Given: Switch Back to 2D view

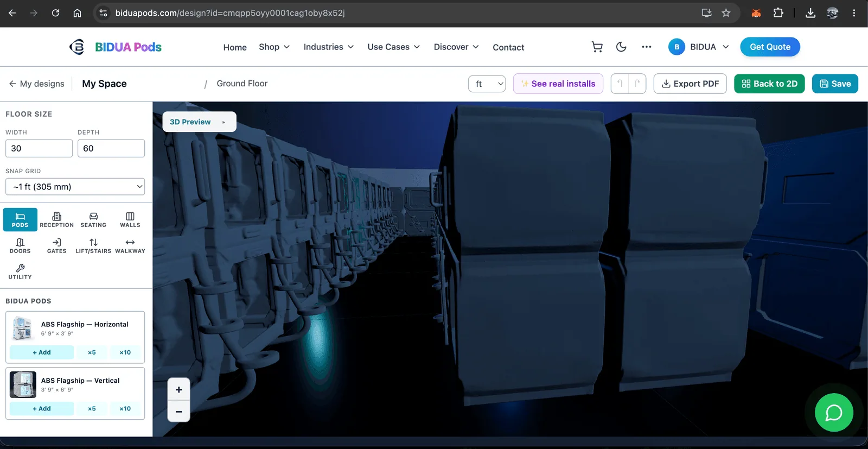Looking at the screenshot, I should click(769, 84).
